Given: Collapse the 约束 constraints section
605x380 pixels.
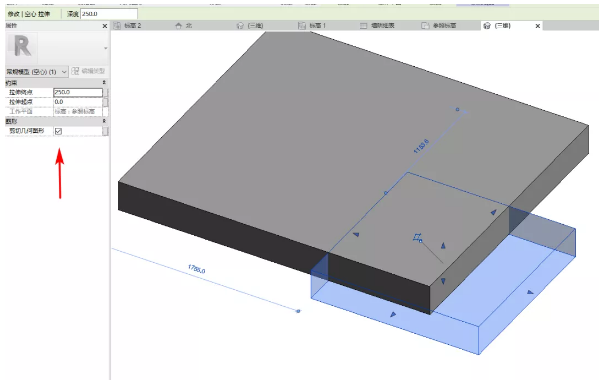Looking at the screenshot, I should (104, 83).
